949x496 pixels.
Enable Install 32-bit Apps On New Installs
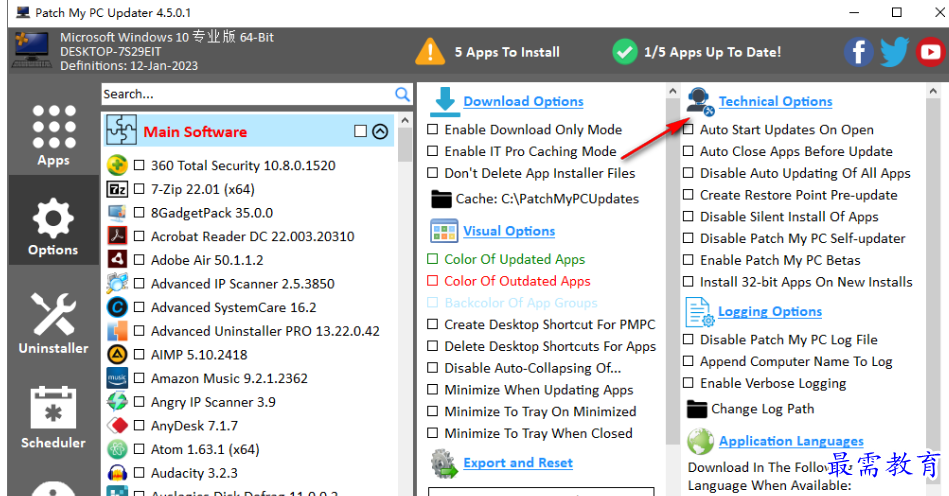688,282
